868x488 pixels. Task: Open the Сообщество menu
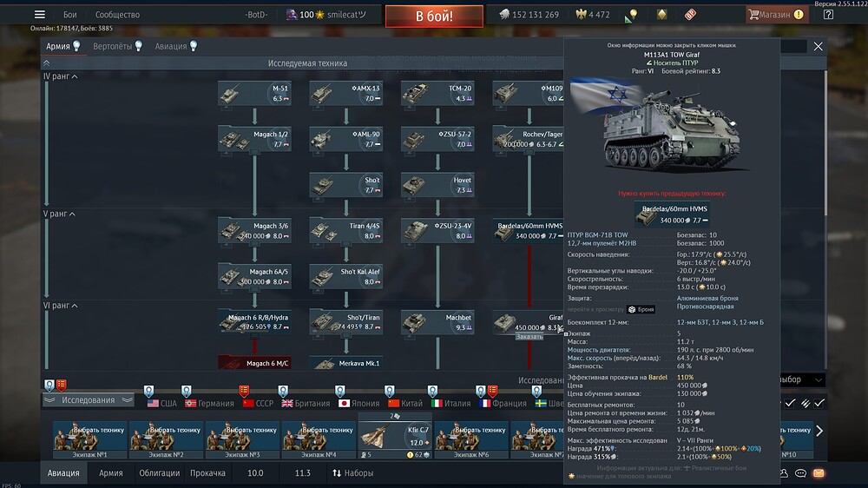pos(117,15)
